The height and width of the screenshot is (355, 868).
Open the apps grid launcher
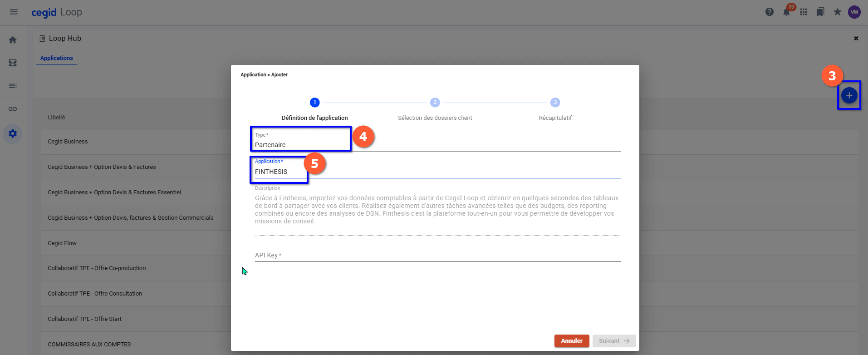pos(804,12)
